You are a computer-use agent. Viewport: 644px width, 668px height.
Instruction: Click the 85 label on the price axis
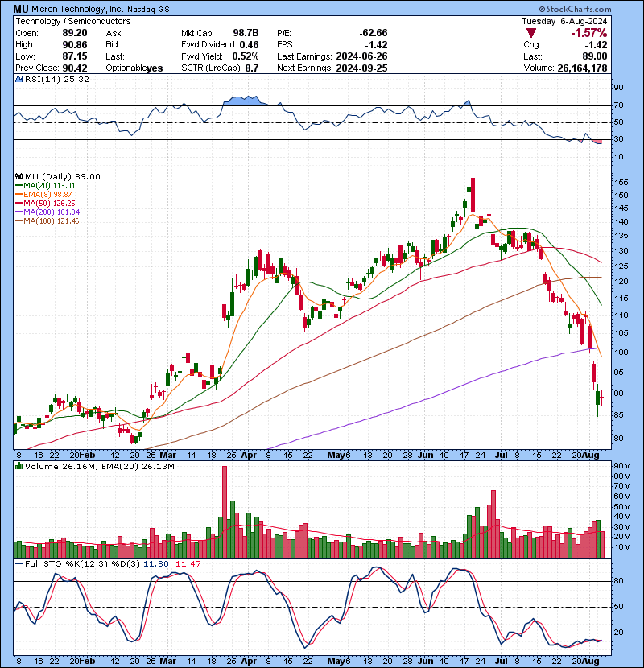pyautogui.click(x=619, y=415)
